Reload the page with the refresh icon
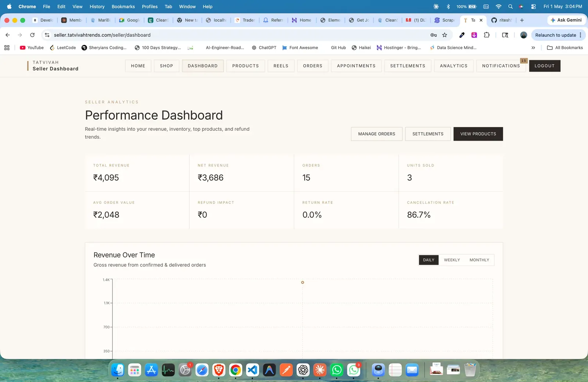This screenshot has width=588, height=382. click(x=32, y=35)
